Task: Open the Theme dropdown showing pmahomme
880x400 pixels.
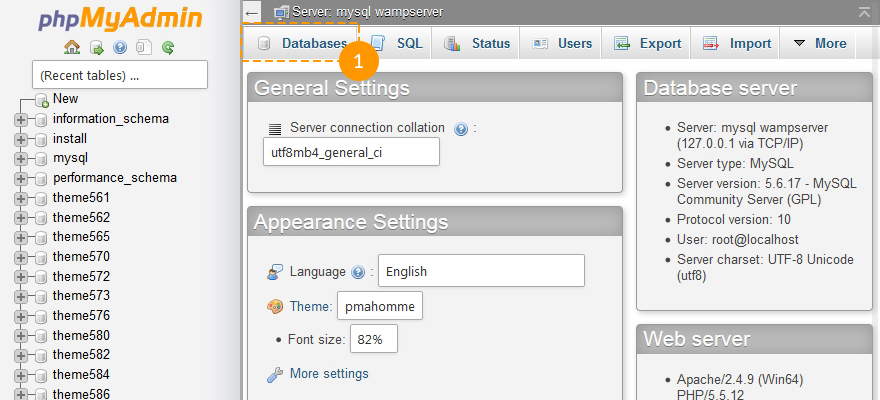Action: pyautogui.click(x=380, y=306)
